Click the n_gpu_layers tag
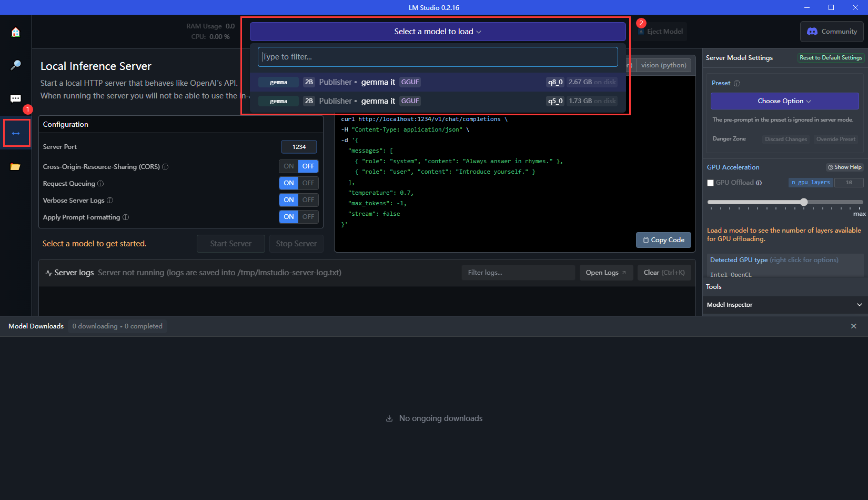This screenshot has width=868, height=500. pyautogui.click(x=811, y=183)
